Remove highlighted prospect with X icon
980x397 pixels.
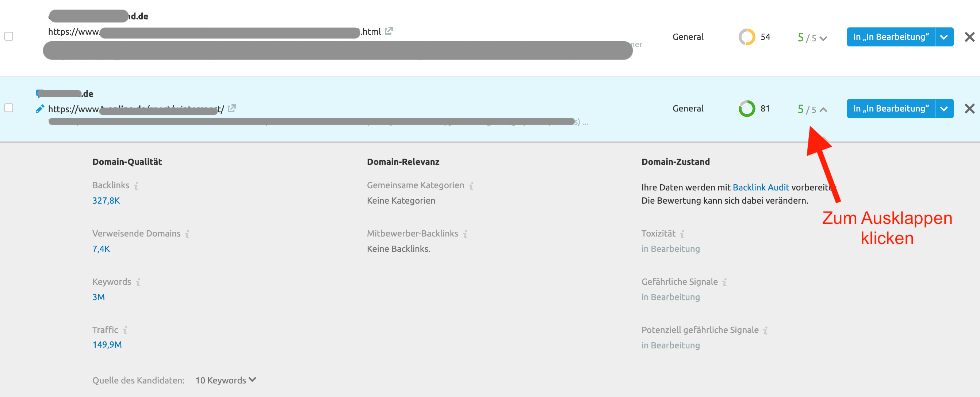[969, 109]
